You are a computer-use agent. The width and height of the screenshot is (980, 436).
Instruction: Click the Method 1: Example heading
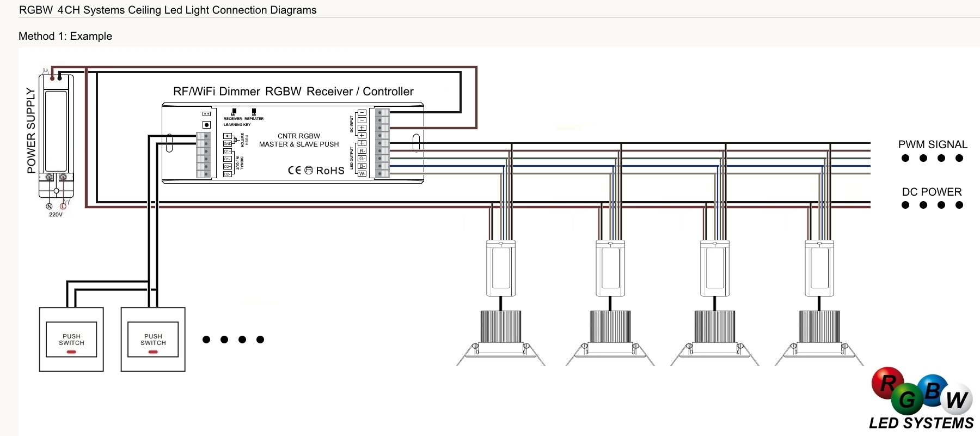pyautogui.click(x=65, y=37)
